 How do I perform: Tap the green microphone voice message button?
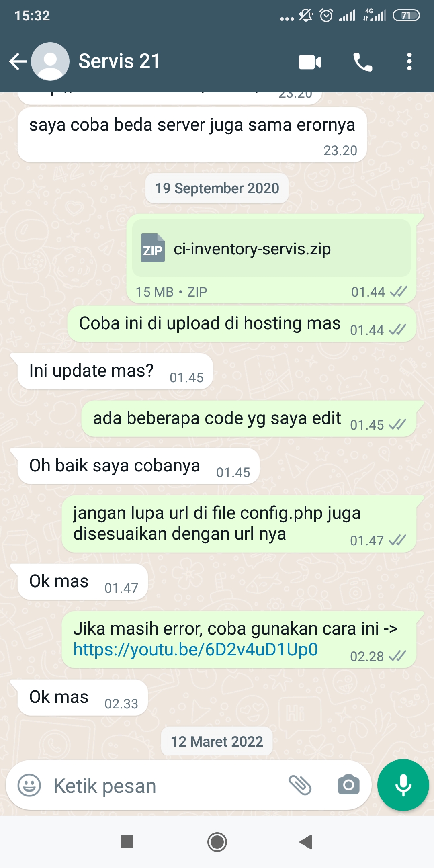403,785
